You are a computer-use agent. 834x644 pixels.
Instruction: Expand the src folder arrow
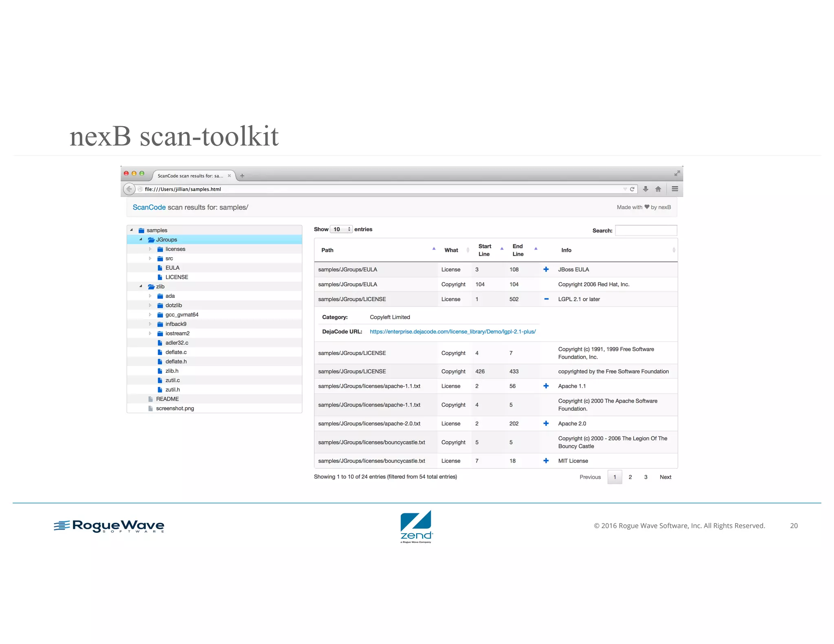(x=150, y=258)
